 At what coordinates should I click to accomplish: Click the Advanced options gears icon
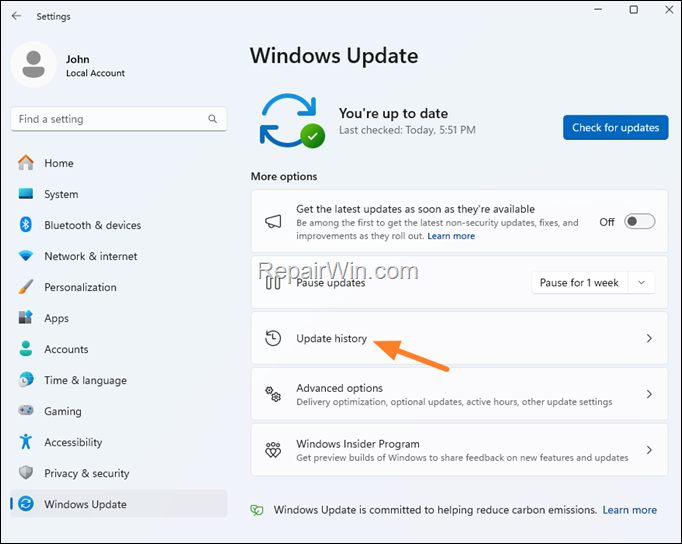[273, 394]
